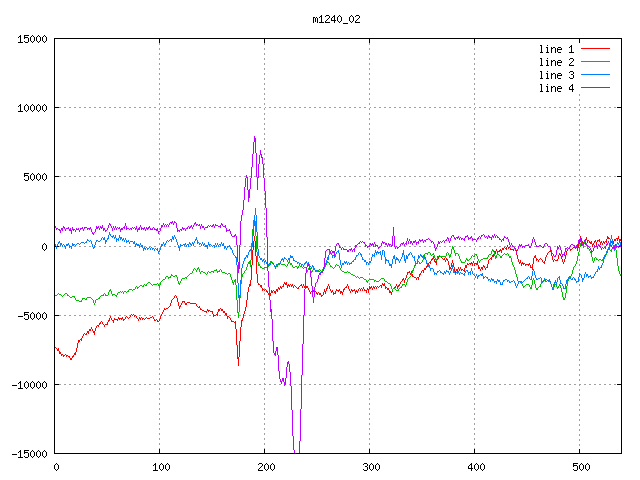This screenshot has height=480, width=640.
Task: Select the 'line 3' legend label
Action: [x=557, y=75]
